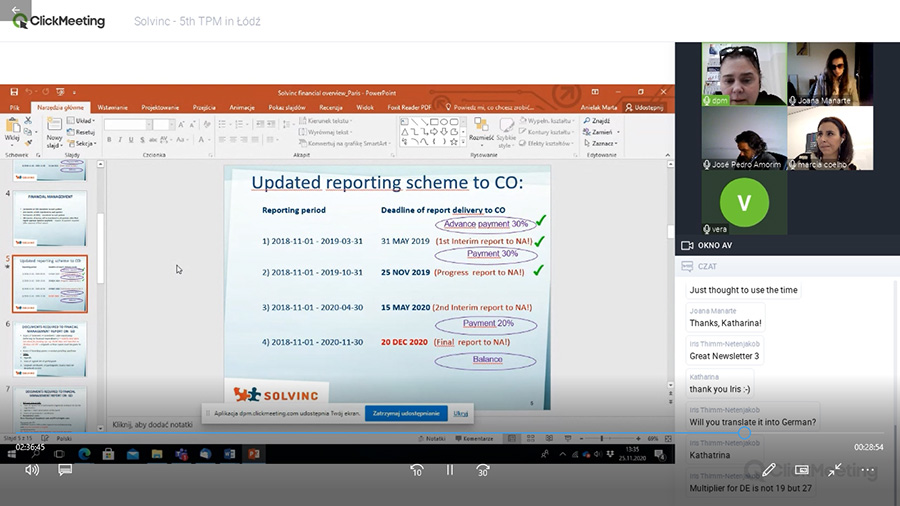
Task: Click the Resetuj slide button
Action: [81, 132]
